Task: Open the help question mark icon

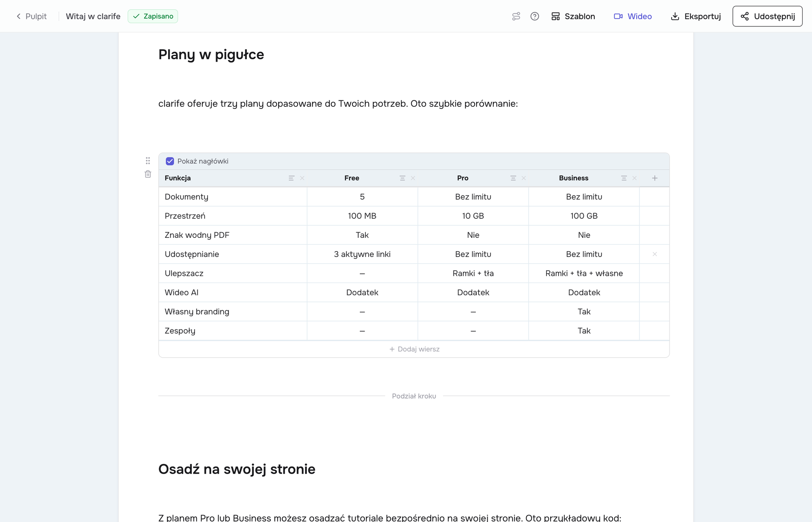Action: point(535,16)
